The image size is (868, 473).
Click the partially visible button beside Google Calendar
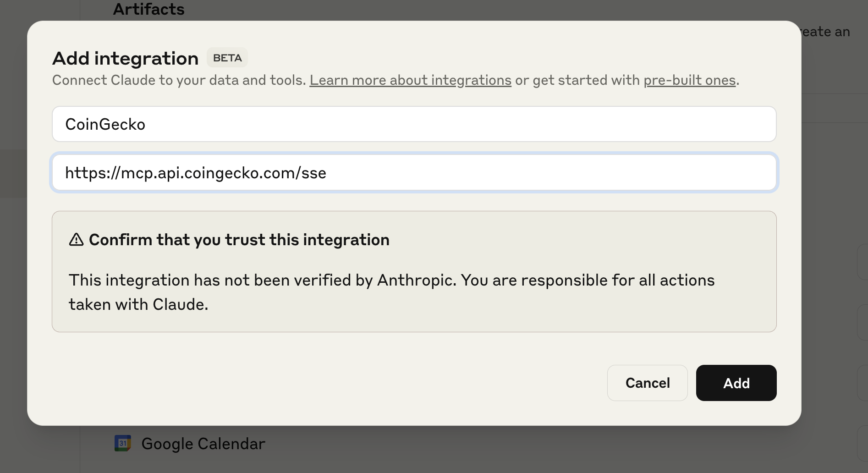(863, 442)
